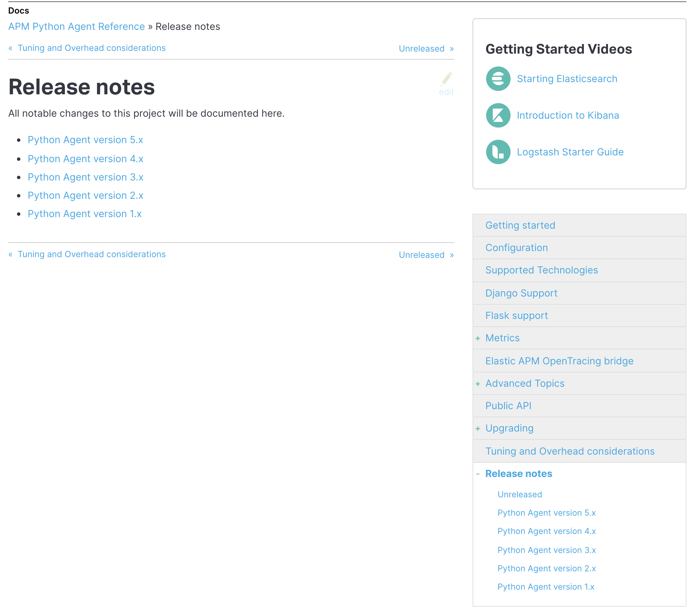The image size is (700, 612).
Task: Click the Elasticsearch logo icon
Action: 498,79
